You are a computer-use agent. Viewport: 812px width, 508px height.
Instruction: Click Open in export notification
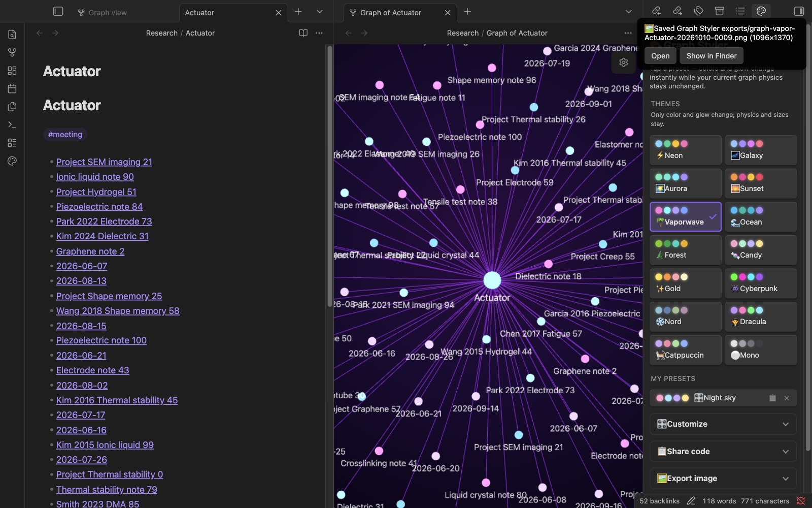[660, 56]
